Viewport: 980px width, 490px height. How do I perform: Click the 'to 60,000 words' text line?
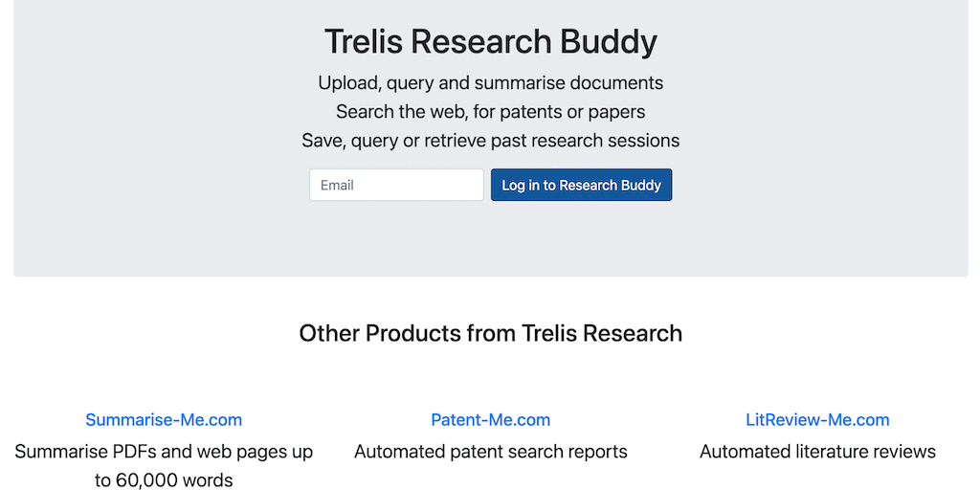(x=164, y=479)
